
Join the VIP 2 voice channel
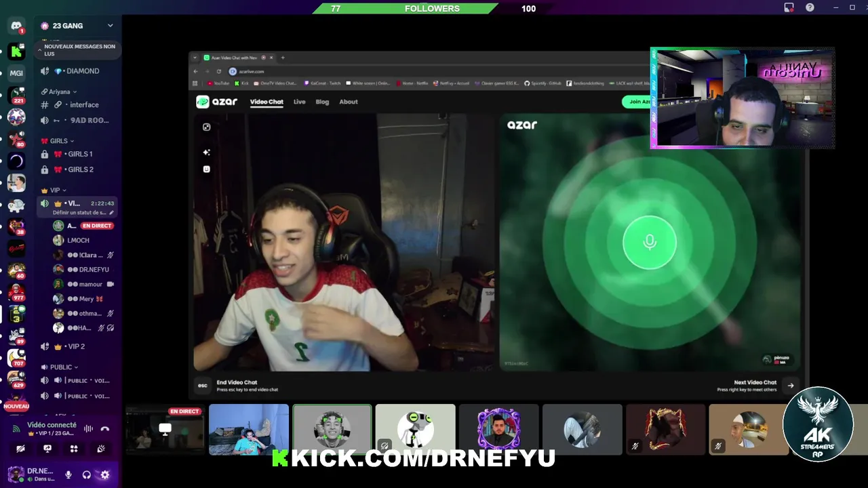[78, 346]
